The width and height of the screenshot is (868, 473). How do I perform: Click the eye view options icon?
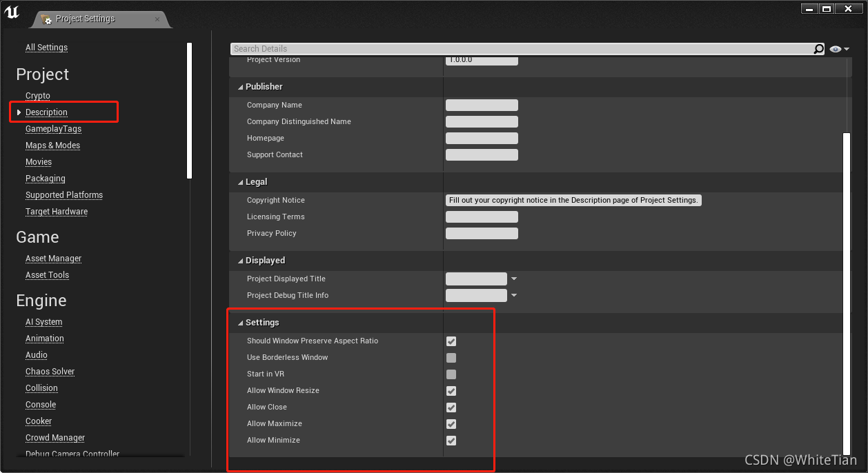tap(835, 48)
